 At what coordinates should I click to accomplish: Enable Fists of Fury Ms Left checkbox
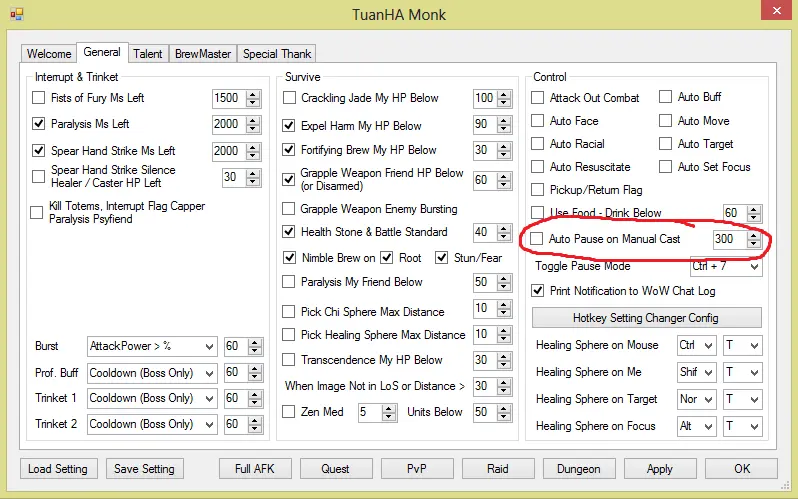[x=39, y=98]
